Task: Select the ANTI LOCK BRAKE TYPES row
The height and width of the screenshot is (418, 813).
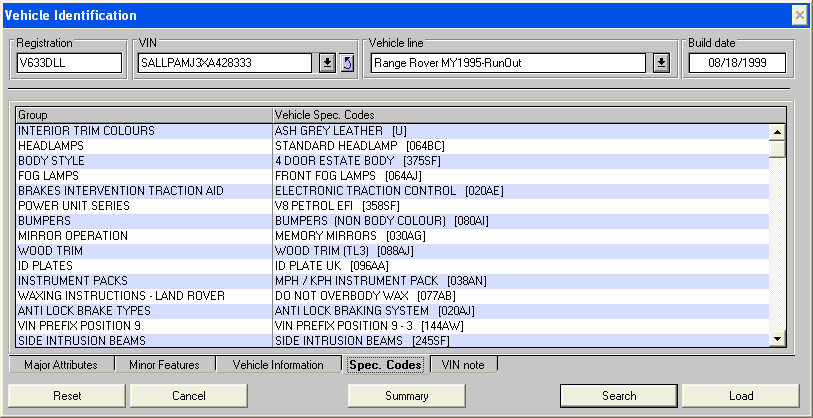Action: (393, 311)
